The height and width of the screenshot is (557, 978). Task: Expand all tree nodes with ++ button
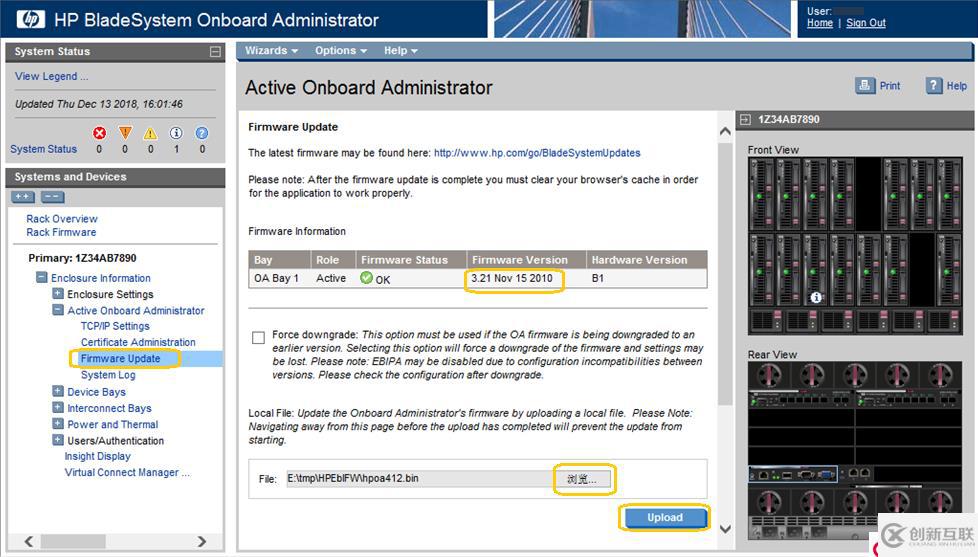pos(22,197)
